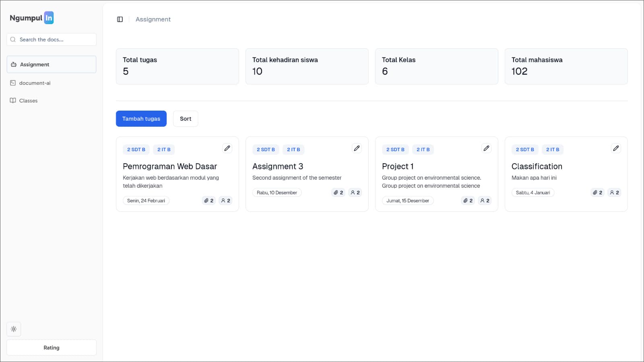Click the pencil edit icon on Pemrograman Web Dasar

227,148
